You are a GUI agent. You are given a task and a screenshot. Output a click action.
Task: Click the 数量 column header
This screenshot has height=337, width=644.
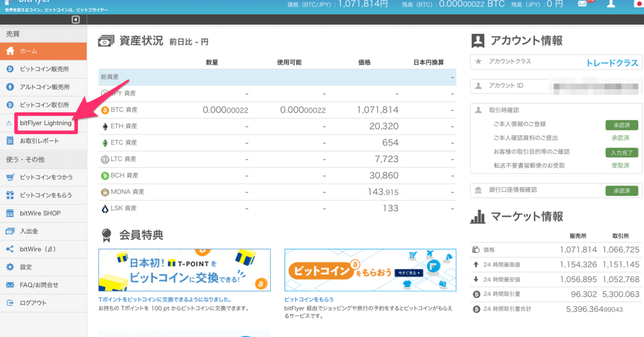212,62
